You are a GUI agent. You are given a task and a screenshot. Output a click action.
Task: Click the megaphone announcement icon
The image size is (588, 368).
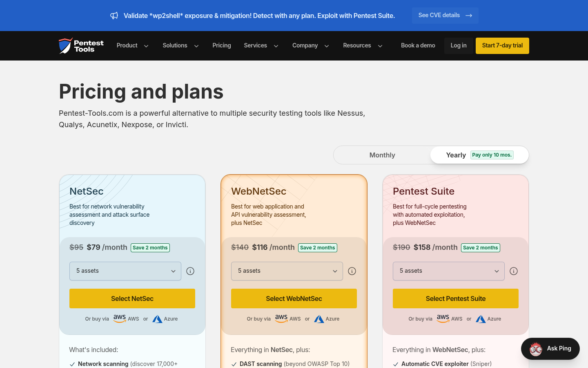(114, 16)
